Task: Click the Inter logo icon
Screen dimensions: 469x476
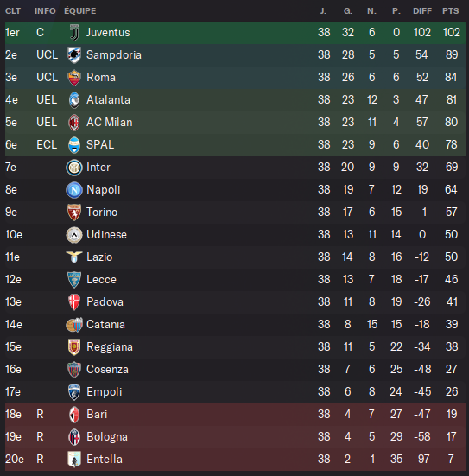Action: [74, 168]
